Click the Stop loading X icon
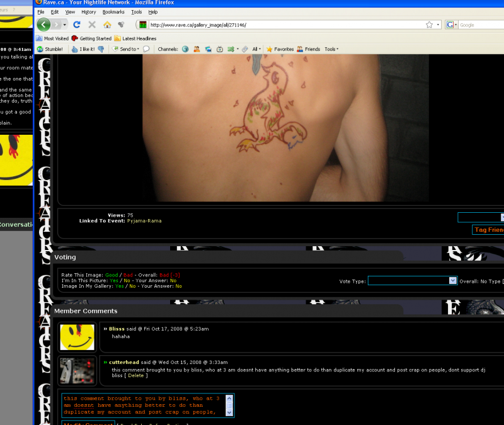The width and height of the screenshot is (504, 425). [x=92, y=25]
